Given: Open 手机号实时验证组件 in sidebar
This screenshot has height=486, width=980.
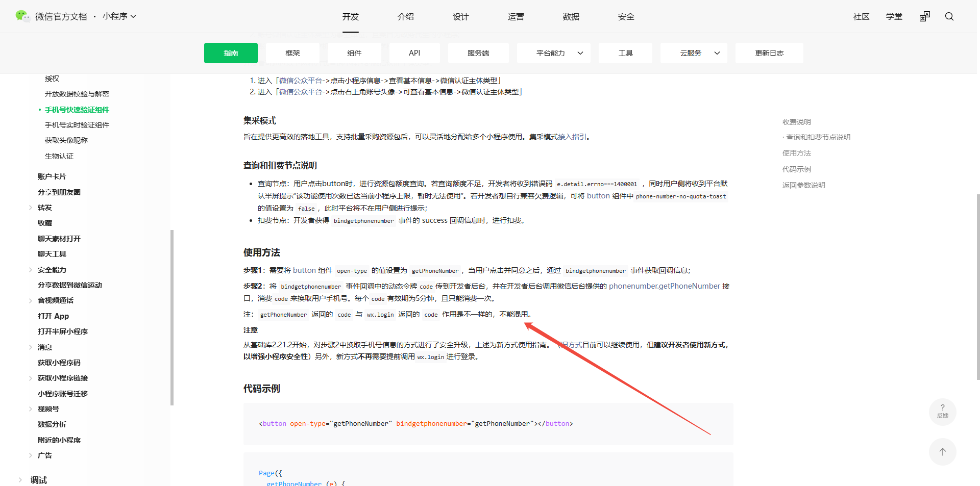Looking at the screenshot, I should (x=77, y=125).
